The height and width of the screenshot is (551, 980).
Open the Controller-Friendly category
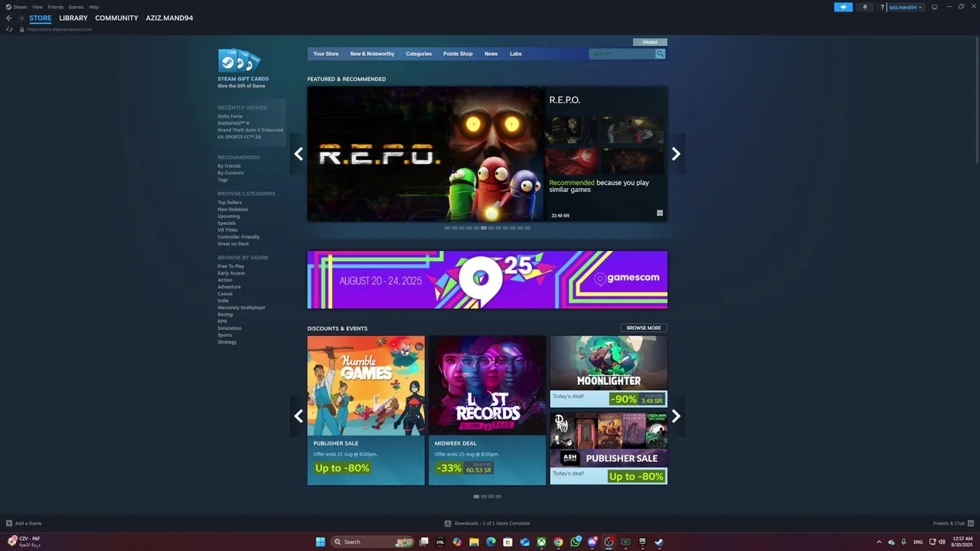(238, 236)
